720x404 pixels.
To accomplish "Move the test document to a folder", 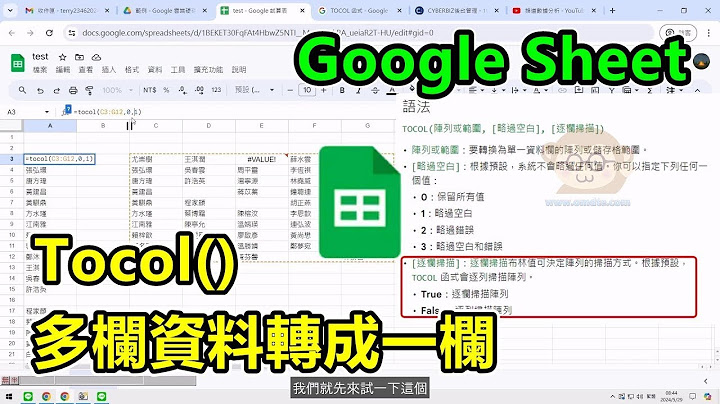I will point(79,57).
